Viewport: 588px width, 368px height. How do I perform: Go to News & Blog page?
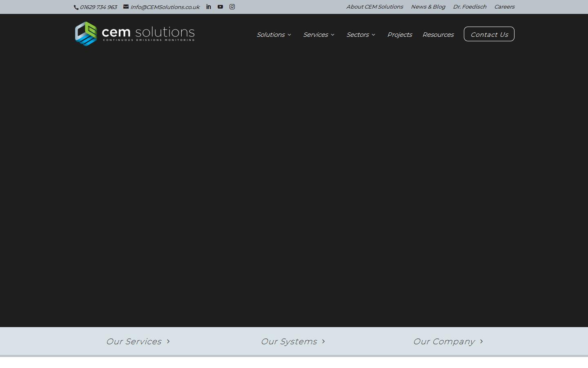[428, 7]
